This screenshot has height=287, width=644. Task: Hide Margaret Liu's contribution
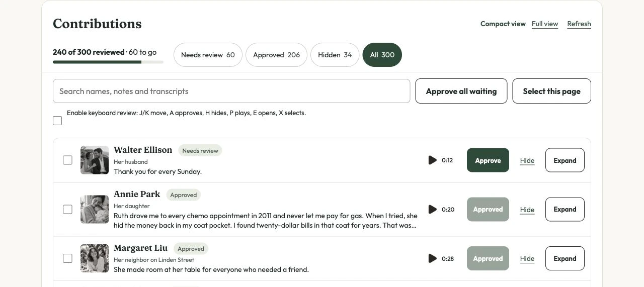pos(527,258)
